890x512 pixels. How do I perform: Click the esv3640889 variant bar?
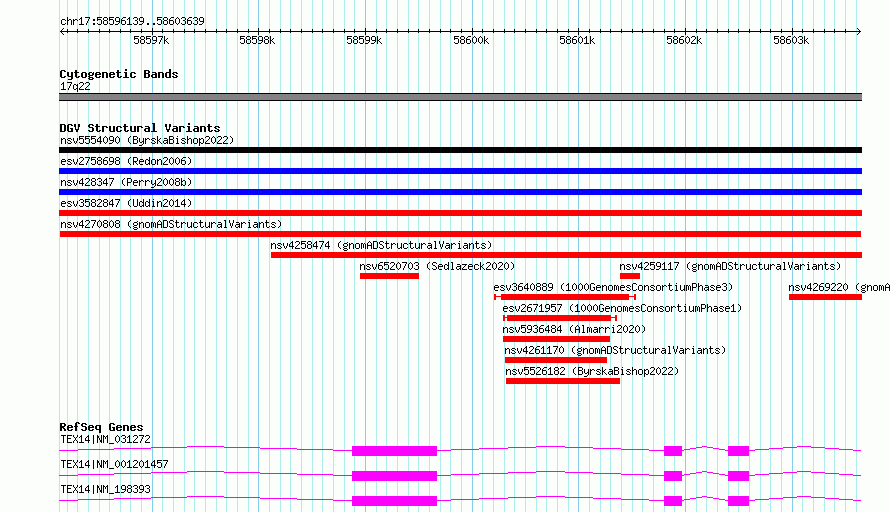point(565,297)
